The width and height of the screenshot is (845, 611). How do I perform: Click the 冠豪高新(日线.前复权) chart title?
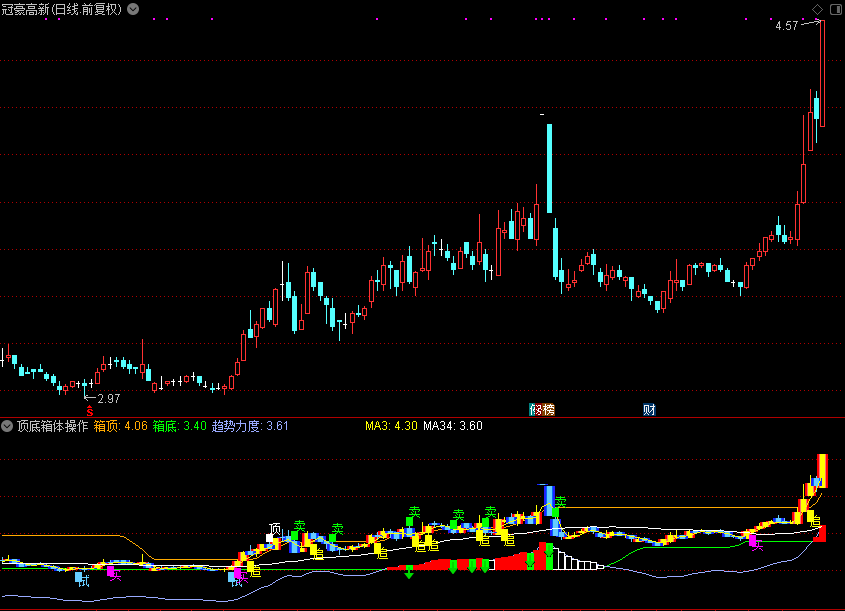point(61,9)
